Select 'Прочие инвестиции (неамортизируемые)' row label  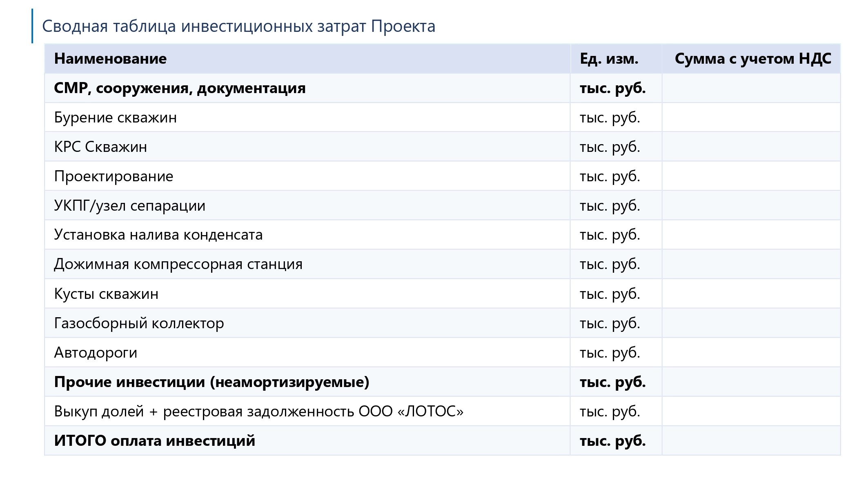click(x=211, y=382)
